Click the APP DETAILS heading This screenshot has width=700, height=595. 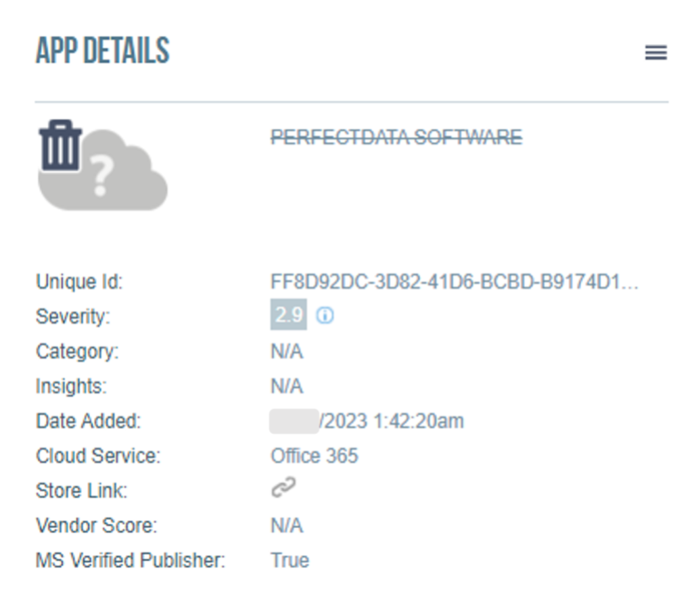click(x=103, y=51)
